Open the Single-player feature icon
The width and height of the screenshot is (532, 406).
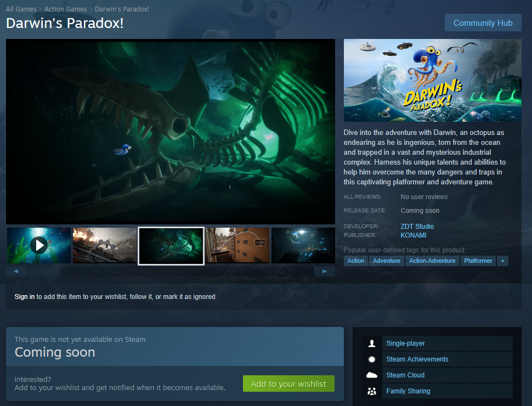372,343
